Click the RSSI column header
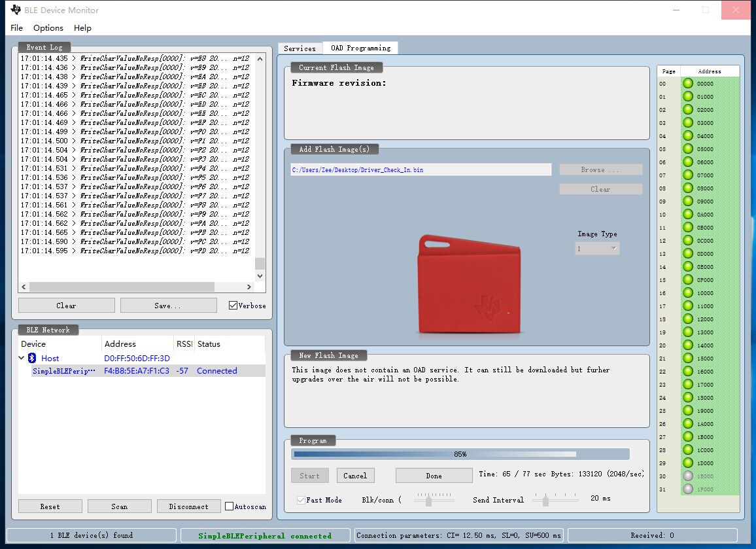The image size is (756, 549). 184,344
